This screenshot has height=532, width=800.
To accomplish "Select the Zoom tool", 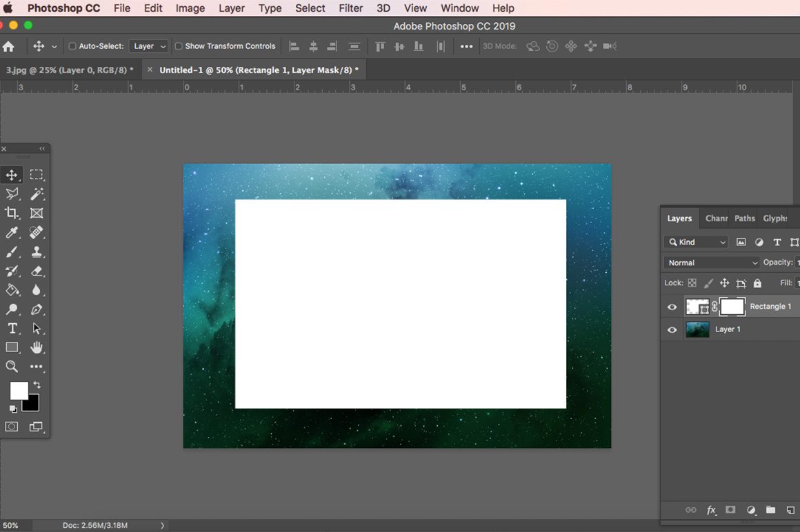I will (12, 367).
